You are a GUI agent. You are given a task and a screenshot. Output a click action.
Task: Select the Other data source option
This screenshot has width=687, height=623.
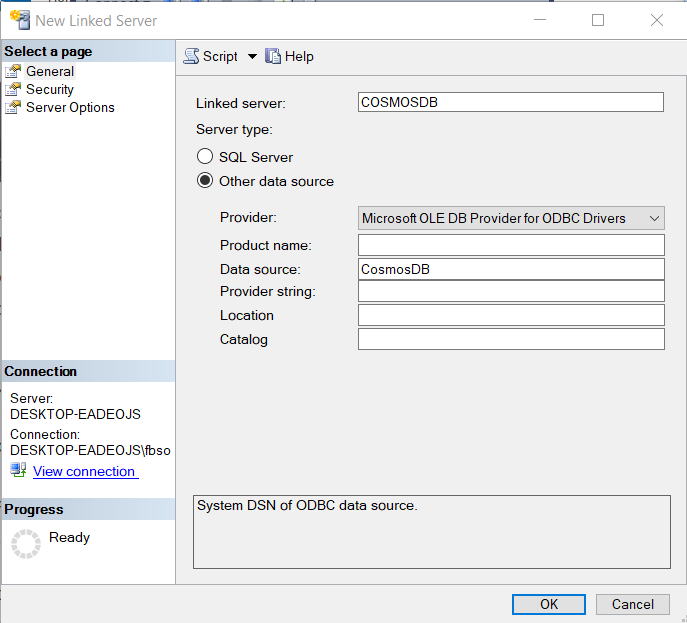(205, 181)
